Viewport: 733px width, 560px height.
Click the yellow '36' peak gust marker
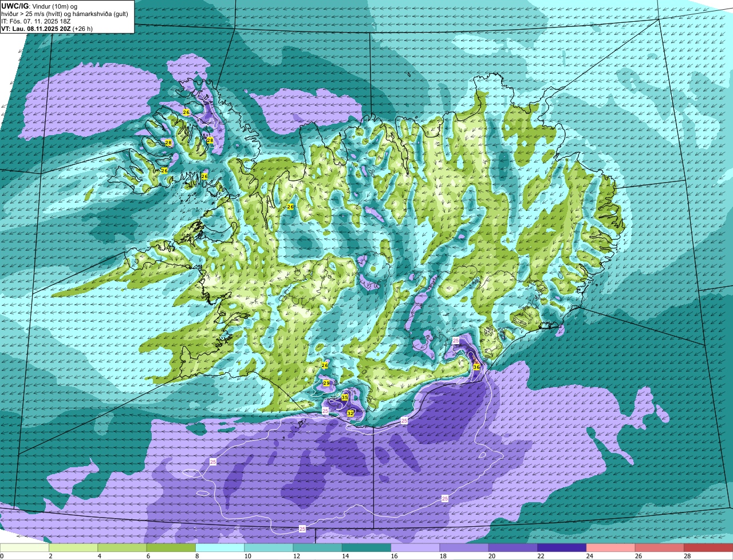coord(476,366)
